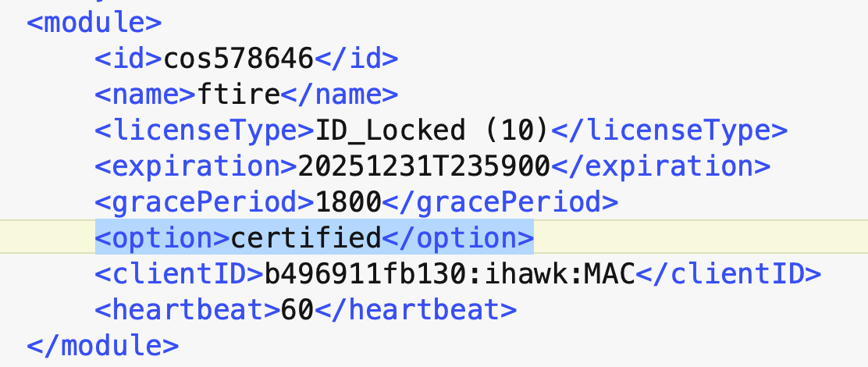
Task: Click the closing heartbeat tag
Action: [415, 310]
